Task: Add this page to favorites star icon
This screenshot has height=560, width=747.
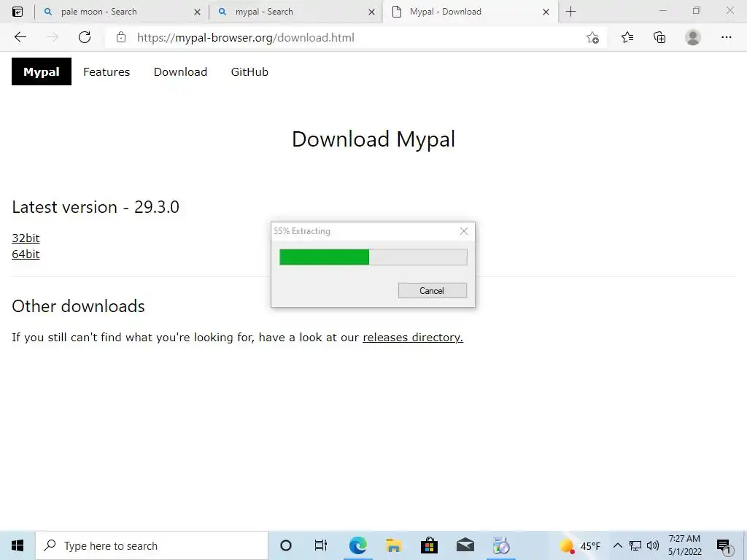Action: [592, 38]
